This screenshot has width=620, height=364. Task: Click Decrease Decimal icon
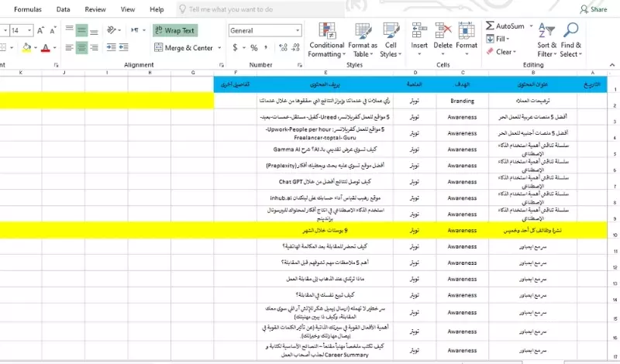pyautogui.click(x=296, y=48)
